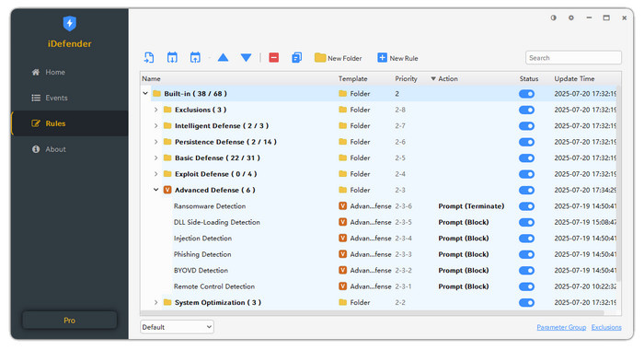Switch off the Exclusions folder status toggle
The height and width of the screenshot is (350, 644).
pos(526,111)
